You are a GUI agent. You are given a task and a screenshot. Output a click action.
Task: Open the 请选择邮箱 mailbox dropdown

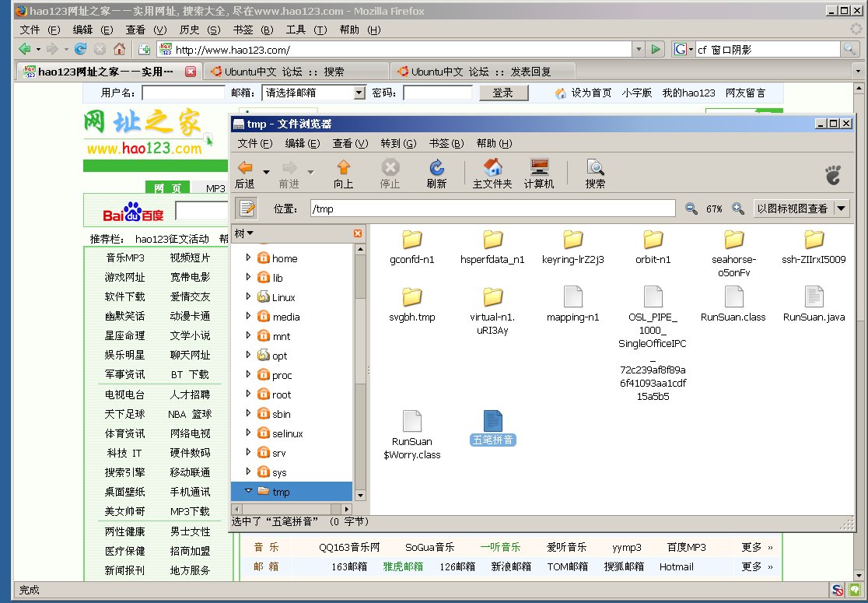click(360, 93)
